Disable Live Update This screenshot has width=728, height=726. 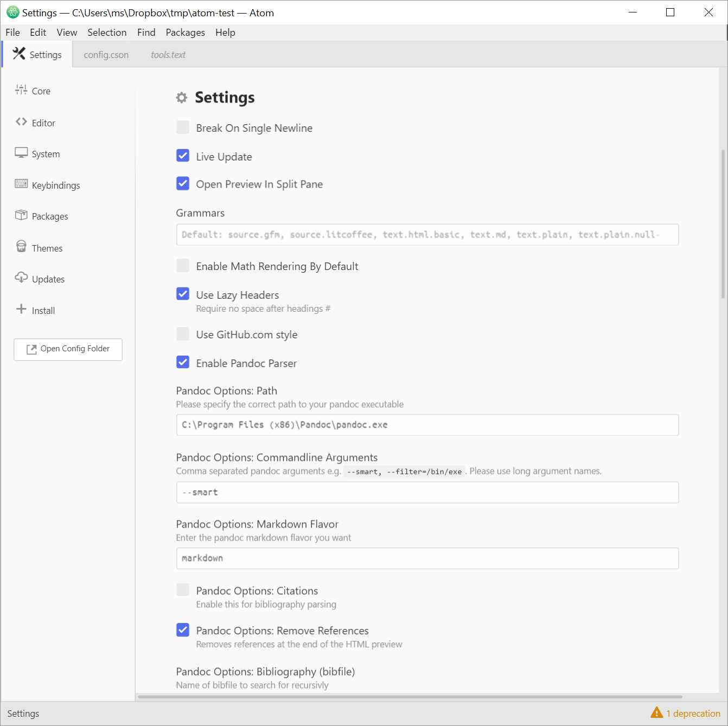183,155
